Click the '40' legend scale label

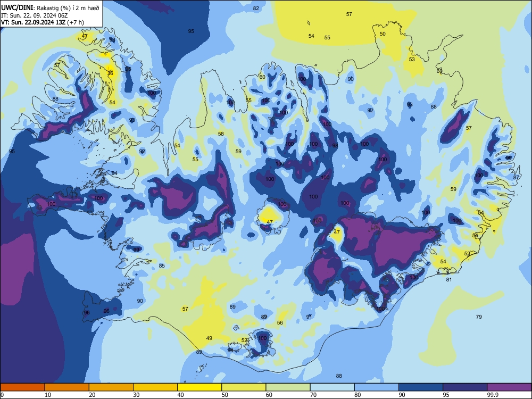[180, 395]
